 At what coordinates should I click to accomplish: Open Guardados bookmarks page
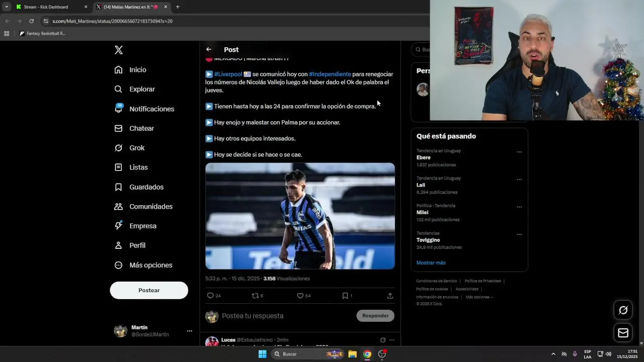(x=139, y=187)
